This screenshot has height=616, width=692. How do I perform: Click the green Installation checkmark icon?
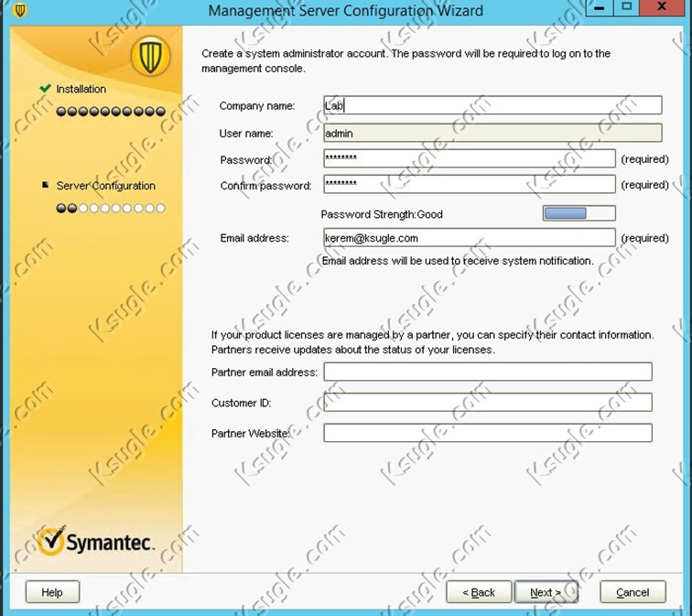coord(45,88)
